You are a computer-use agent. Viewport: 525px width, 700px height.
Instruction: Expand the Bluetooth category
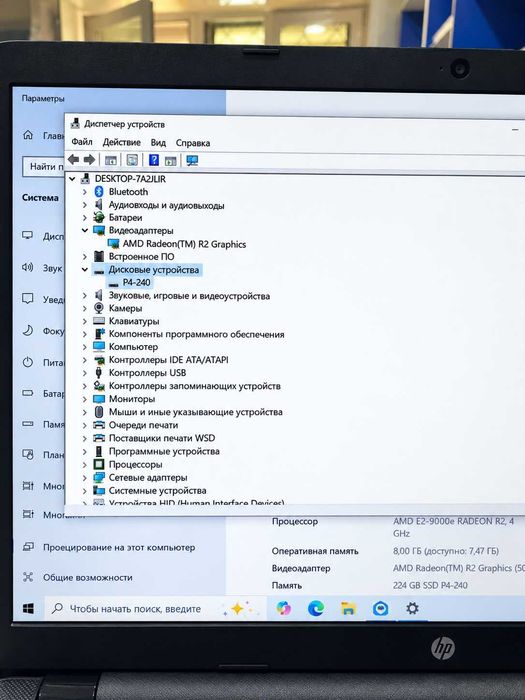coord(85,192)
